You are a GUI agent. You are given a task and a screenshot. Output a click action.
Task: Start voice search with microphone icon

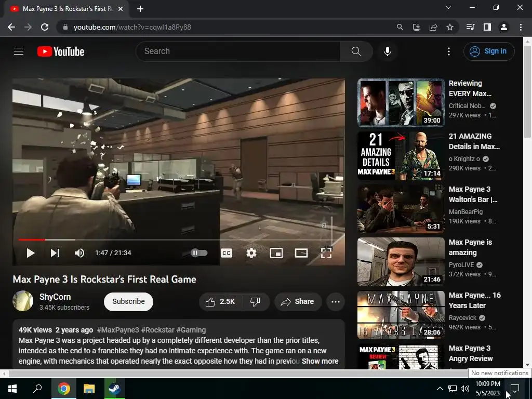(x=387, y=51)
